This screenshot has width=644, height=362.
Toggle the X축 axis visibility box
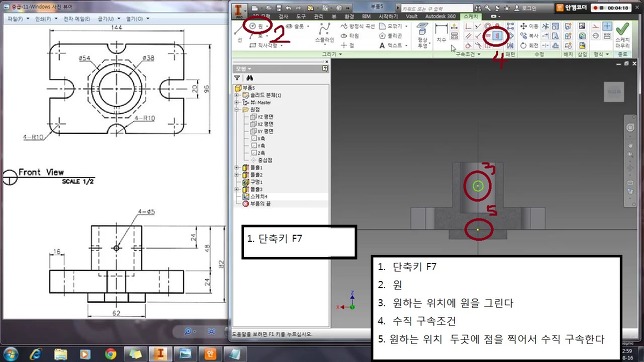pos(254,138)
